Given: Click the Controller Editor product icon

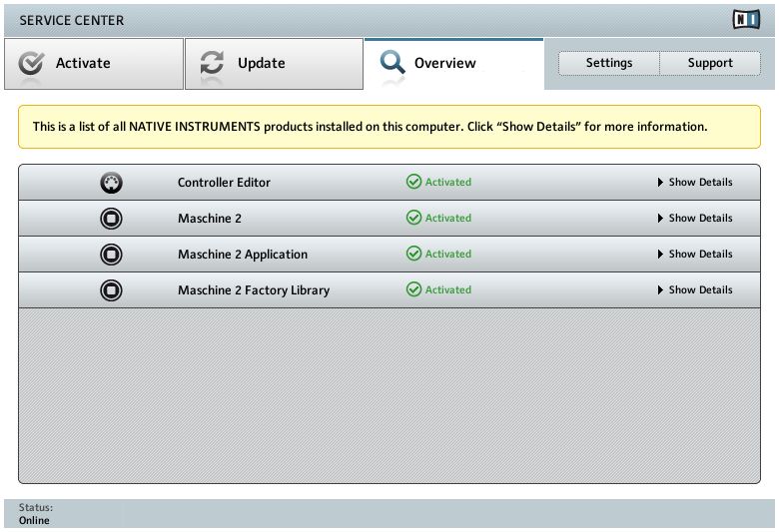Looking at the screenshot, I should coord(111,183).
